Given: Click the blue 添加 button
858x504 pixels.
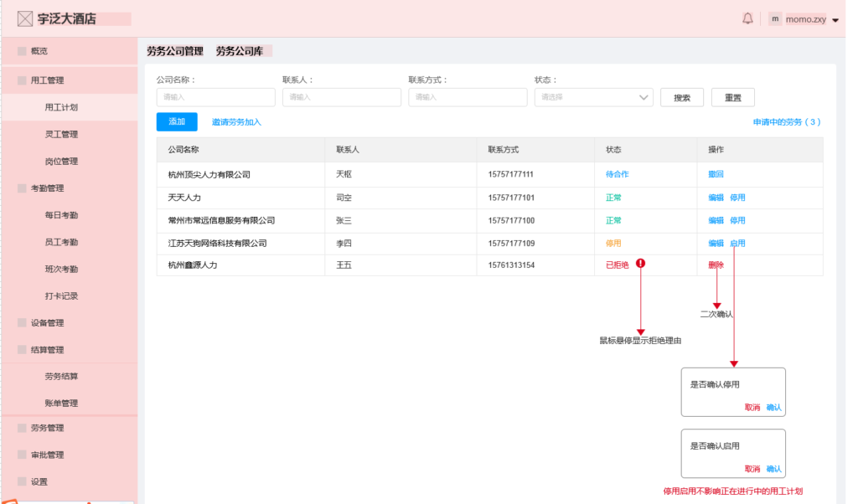Looking at the screenshot, I should click(x=177, y=121).
